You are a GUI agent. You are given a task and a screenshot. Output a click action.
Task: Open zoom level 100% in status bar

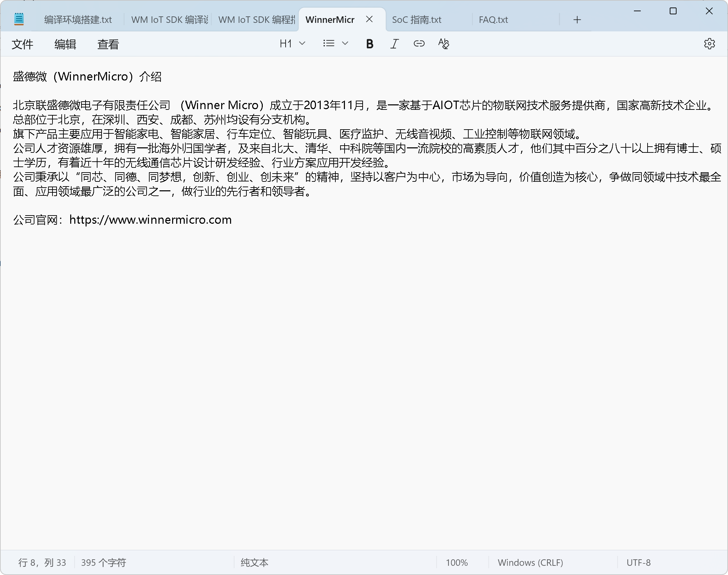click(x=457, y=562)
